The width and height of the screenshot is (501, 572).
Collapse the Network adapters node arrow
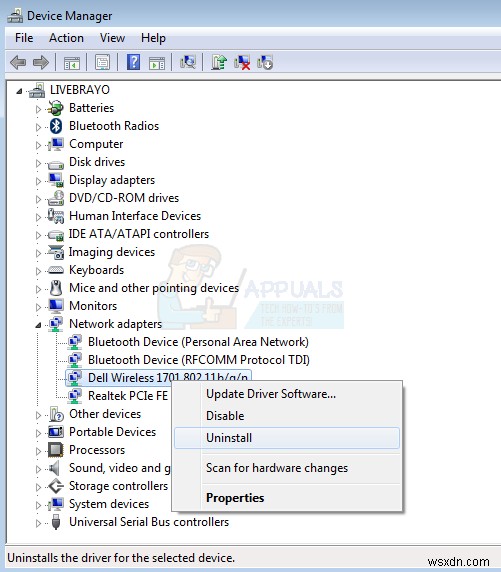(x=38, y=325)
